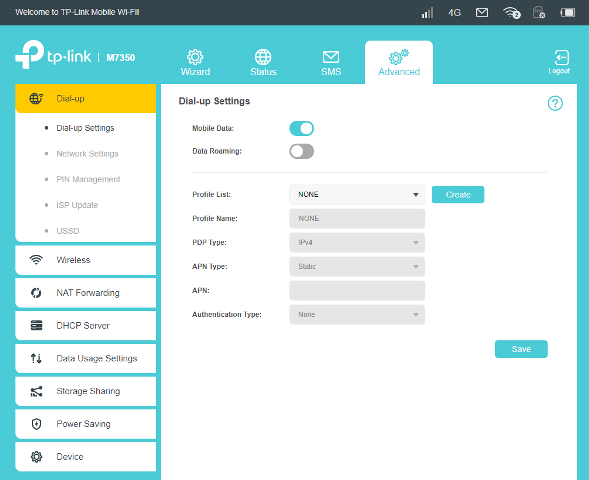The height and width of the screenshot is (480, 589).
Task: Expand the NAT Forwarding section
Action: pos(85,293)
